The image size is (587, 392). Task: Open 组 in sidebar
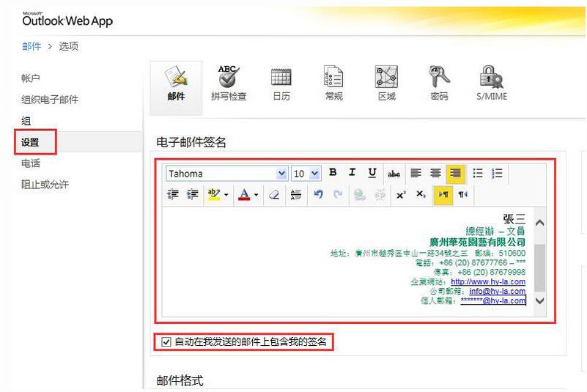coord(26,121)
